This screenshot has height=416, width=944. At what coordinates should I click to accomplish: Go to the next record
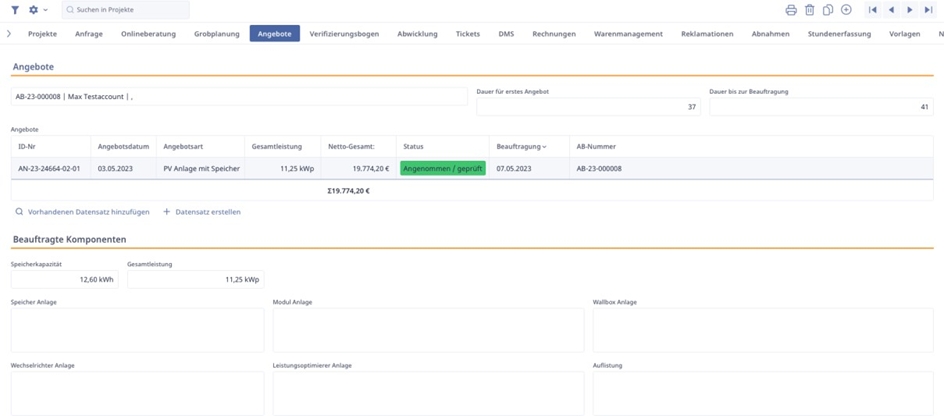[909, 10]
